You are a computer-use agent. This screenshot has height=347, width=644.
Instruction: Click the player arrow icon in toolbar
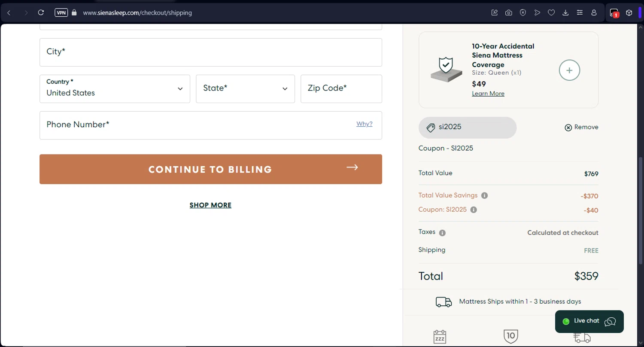537,12
